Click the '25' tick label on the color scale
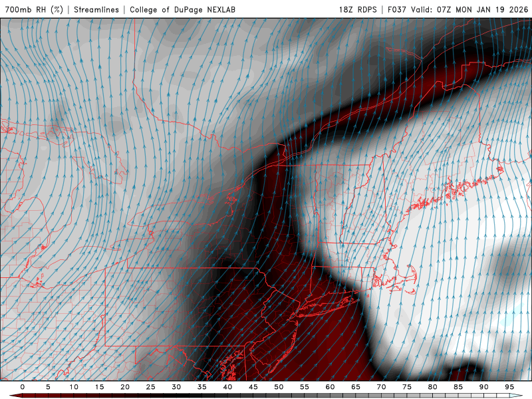The height and width of the screenshot is (399, 532). point(151,387)
